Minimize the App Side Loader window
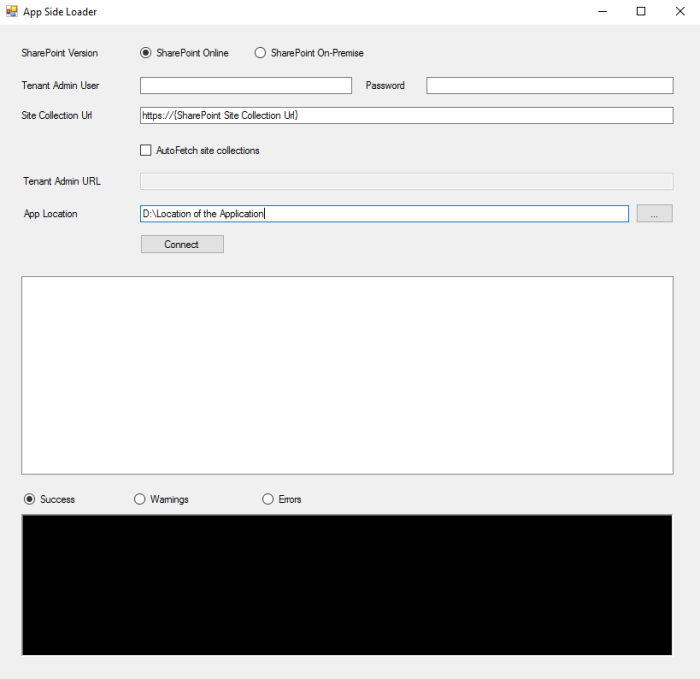 tap(604, 11)
